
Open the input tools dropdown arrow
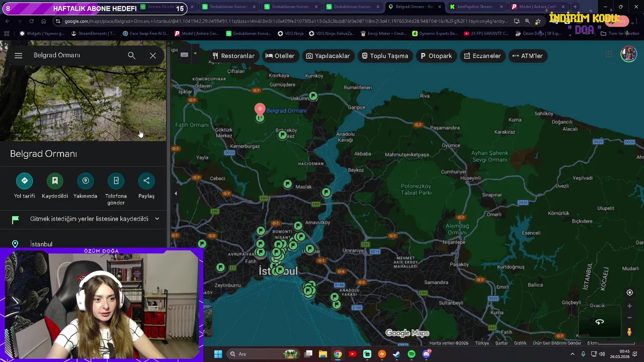pos(195,54)
